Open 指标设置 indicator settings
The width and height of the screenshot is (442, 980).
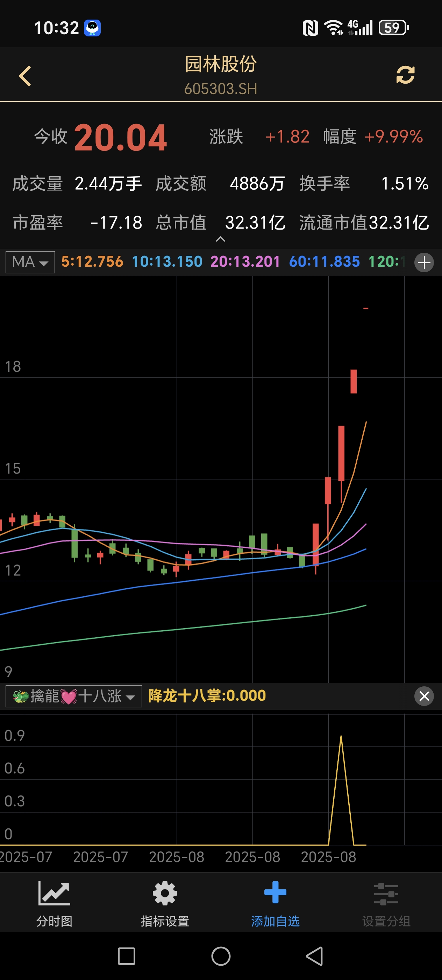click(x=165, y=904)
